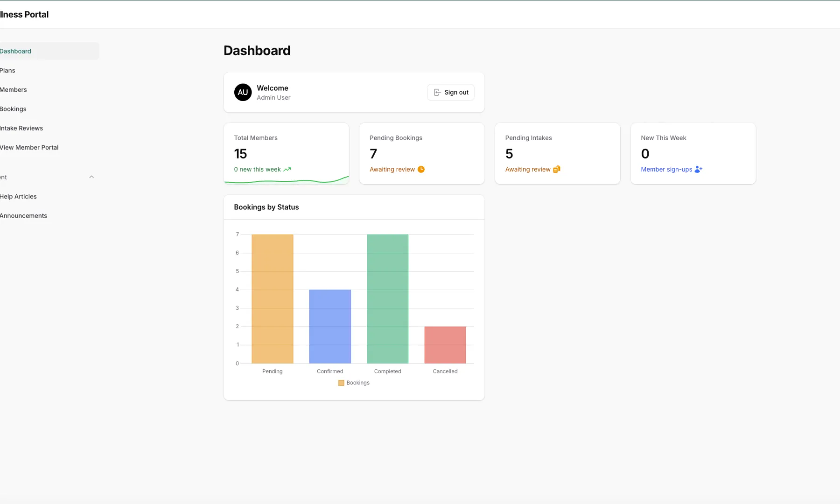Click the Sign out button

(x=450, y=92)
